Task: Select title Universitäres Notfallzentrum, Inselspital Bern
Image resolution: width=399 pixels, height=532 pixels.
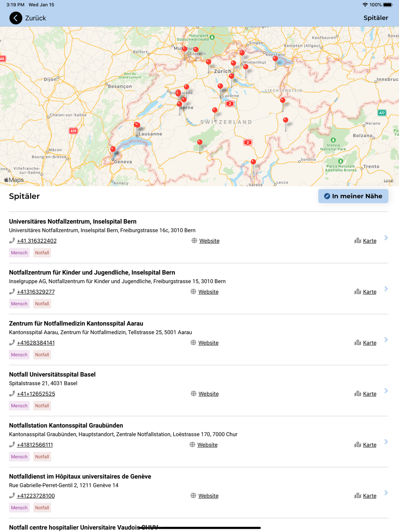Action: pos(73,222)
